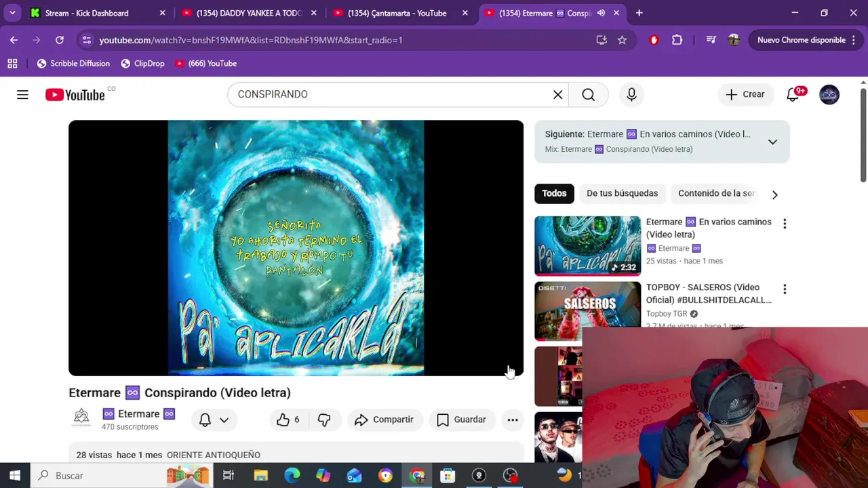Start voice search with microphone icon
The width and height of the screenshot is (868, 488).
click(631, 95)
